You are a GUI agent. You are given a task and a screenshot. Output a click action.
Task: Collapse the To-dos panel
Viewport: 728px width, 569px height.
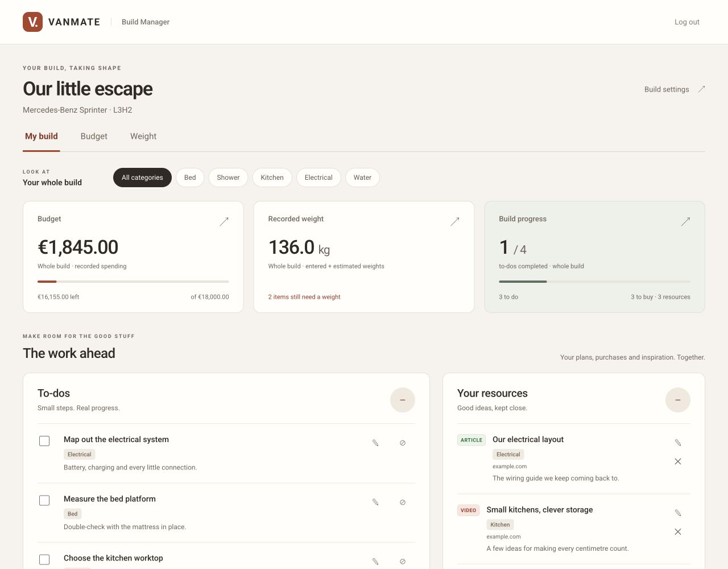tap(403, 400)
